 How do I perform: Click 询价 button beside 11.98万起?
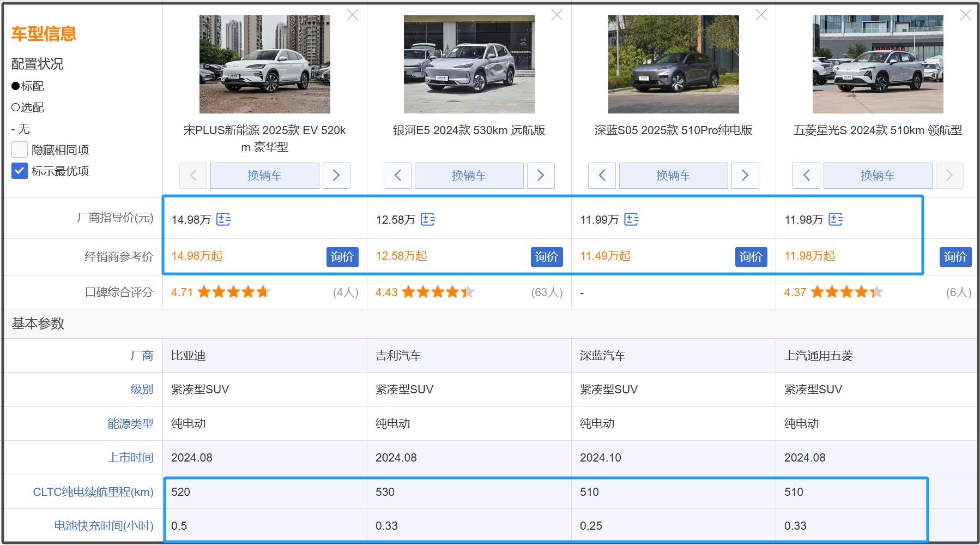tap(955, 257)
